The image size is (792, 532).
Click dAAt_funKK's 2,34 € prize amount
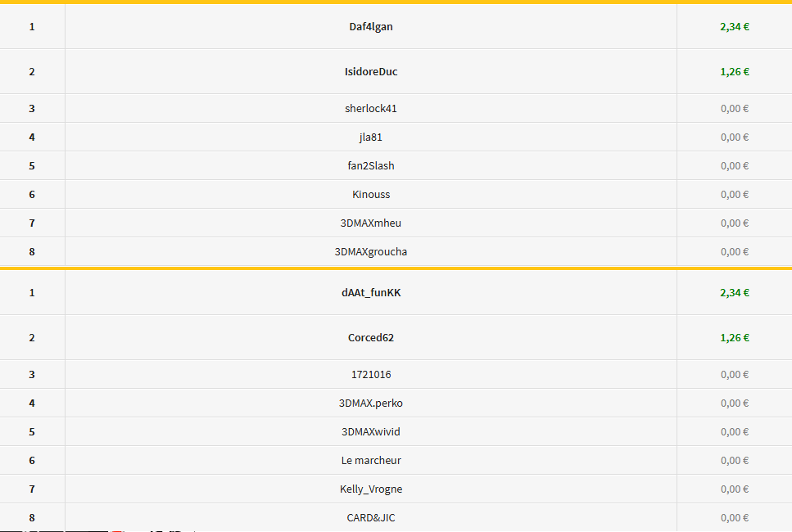coord(735,293)
